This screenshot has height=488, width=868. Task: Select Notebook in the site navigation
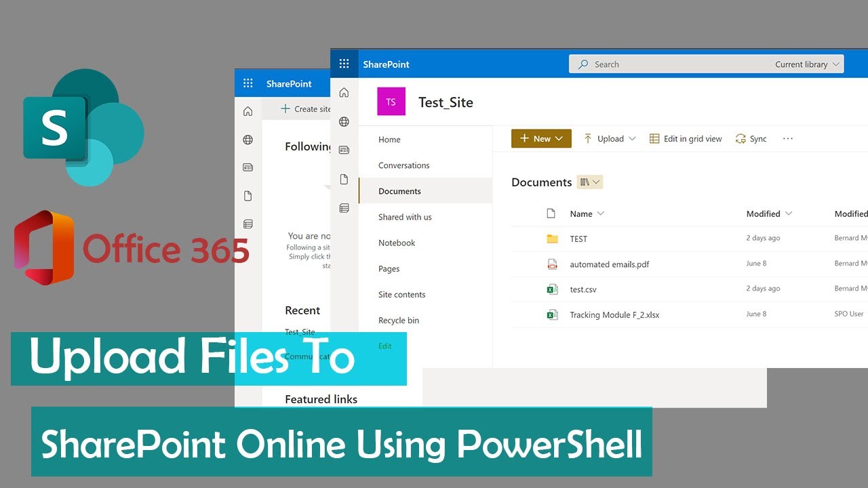point(397,243)
